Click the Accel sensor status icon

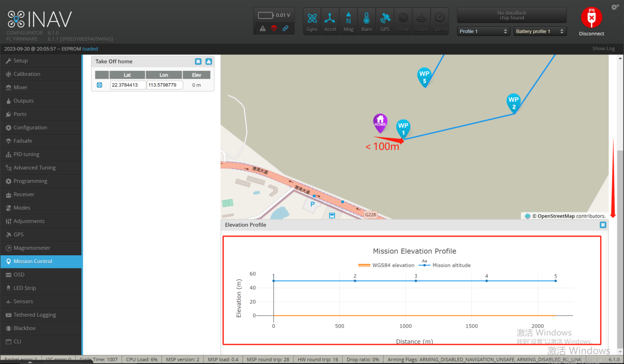[330, 22]
